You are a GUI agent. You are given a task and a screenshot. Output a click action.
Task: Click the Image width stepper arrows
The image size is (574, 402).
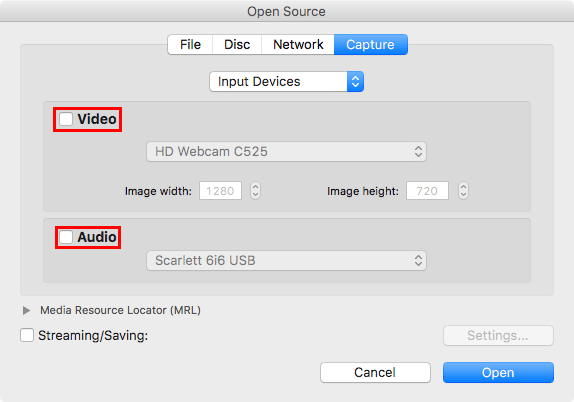[256, 191]
